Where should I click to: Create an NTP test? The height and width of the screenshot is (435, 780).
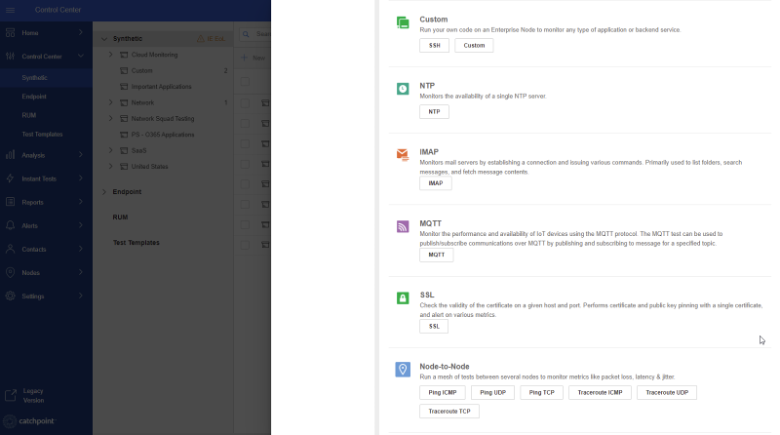[434, 111]
